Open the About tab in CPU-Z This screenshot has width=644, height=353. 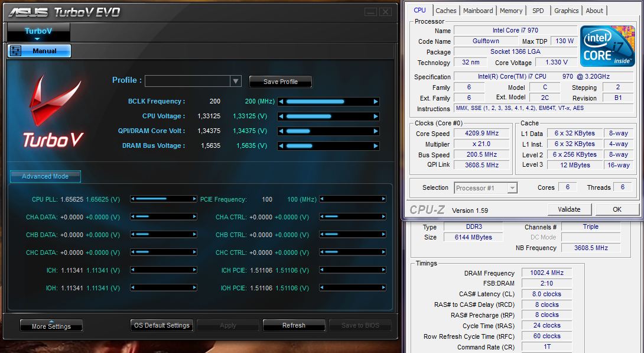point(594,11)
